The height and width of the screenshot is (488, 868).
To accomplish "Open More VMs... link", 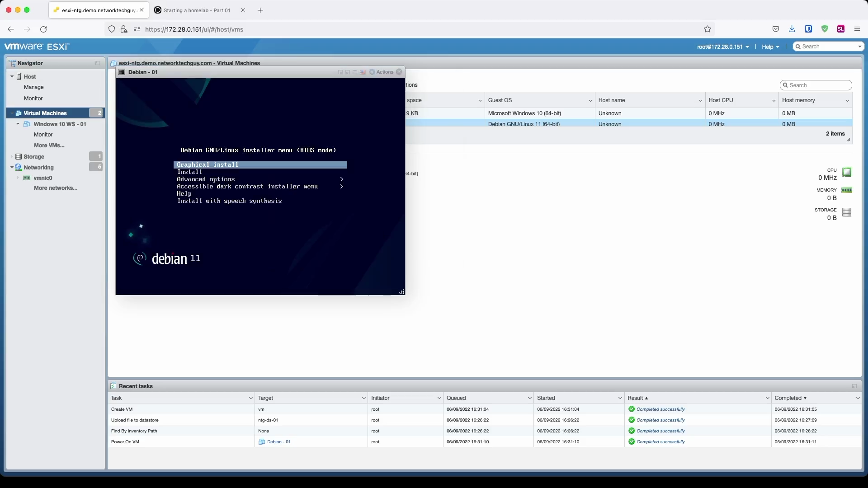I will [49, 145].
